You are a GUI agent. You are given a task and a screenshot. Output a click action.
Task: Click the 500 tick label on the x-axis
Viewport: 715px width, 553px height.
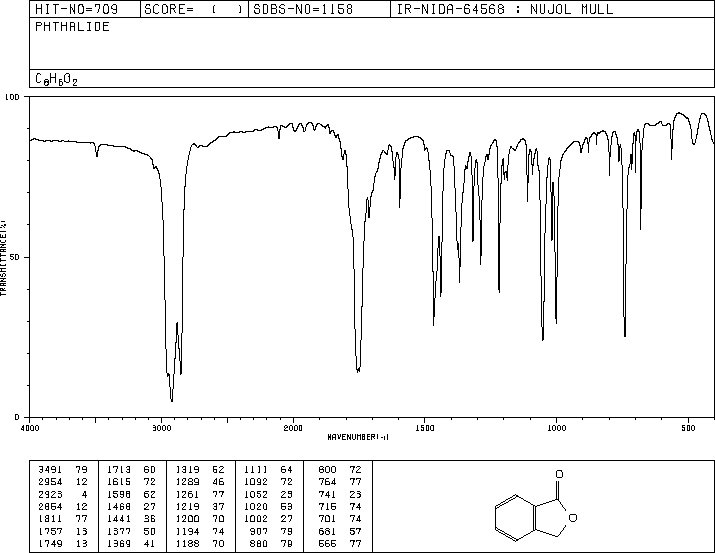pyautogui.click(x=688, y=428)
